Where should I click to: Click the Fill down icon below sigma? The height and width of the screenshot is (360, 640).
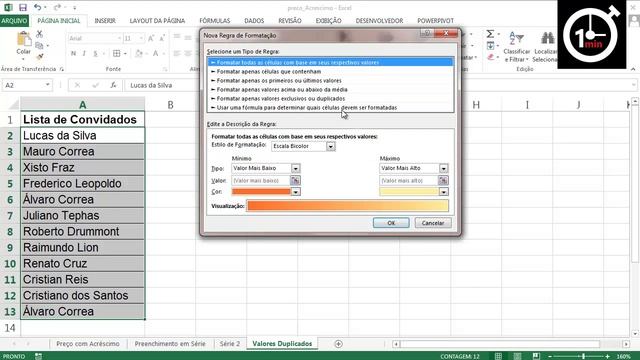click(491, 45)
